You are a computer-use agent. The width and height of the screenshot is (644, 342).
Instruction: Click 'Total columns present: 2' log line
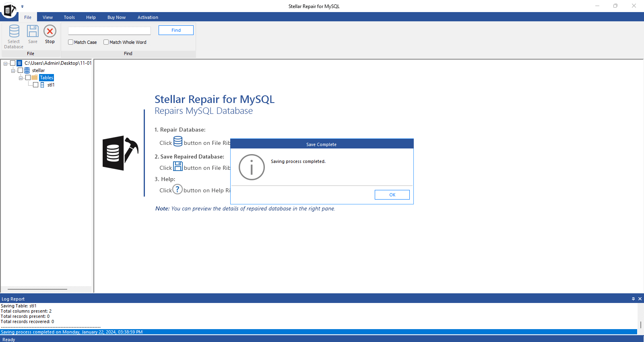tap(26, 311)
